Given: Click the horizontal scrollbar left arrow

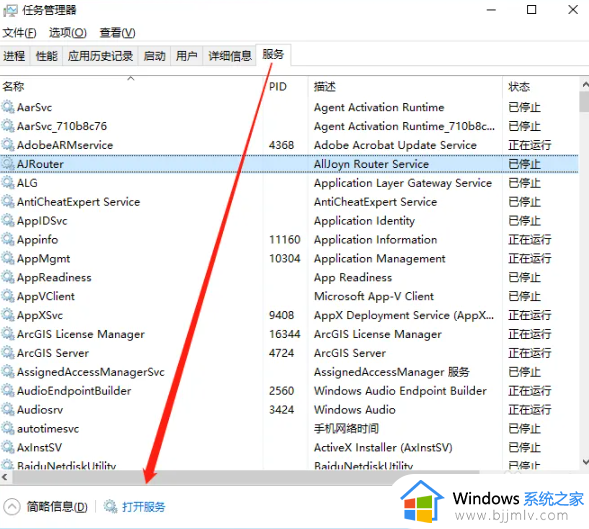Looking at the screenshot, I should coord(5,477).
